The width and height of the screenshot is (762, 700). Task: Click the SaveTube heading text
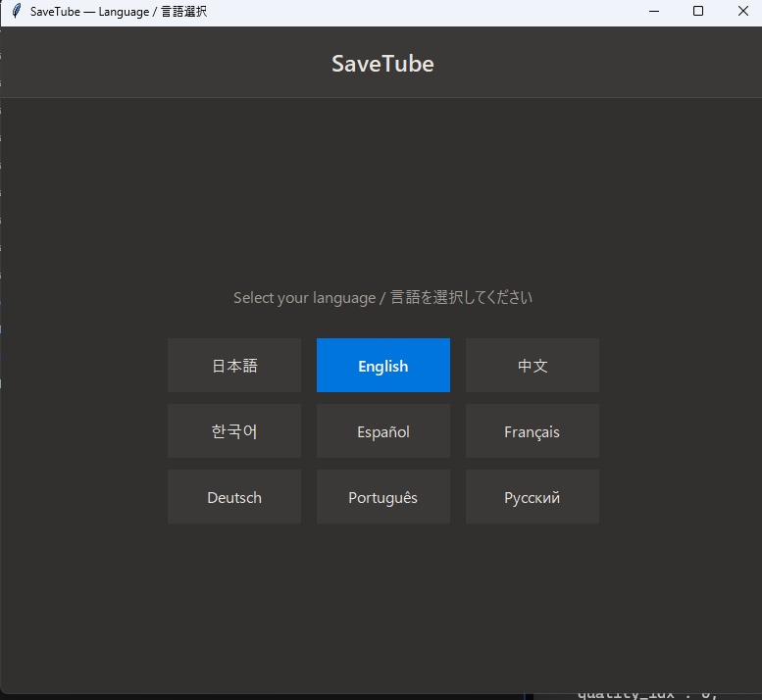[382, 64]
